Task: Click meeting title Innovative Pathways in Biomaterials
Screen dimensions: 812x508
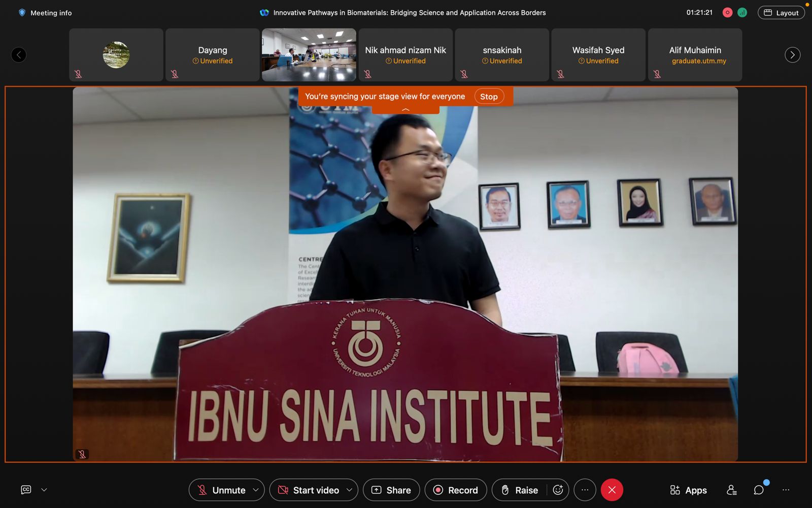Action: click(410, 13)
